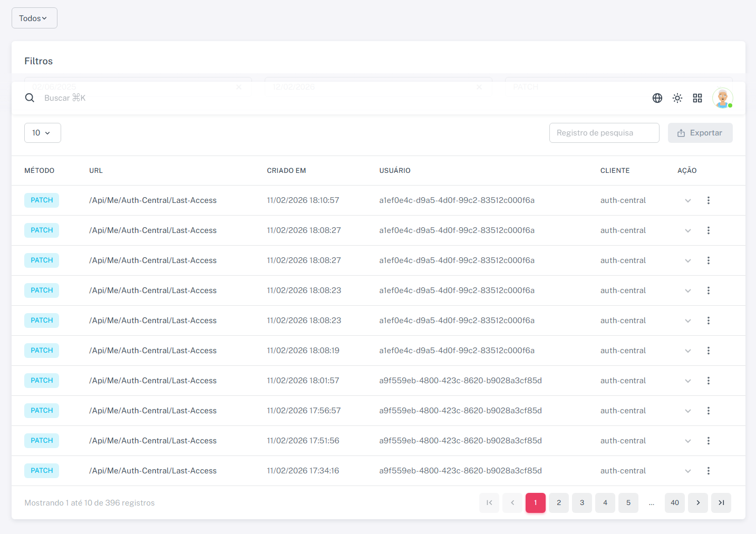The image size is (756, 534).
Task: Click user ID in 18:10:57 row
Action: click(x=457, y=200)
